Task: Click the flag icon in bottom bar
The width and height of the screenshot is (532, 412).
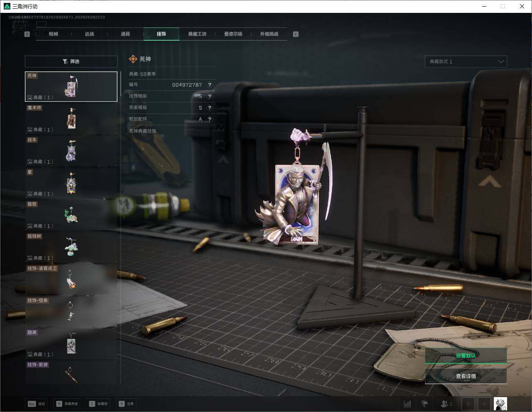Action: coord(425,404)
